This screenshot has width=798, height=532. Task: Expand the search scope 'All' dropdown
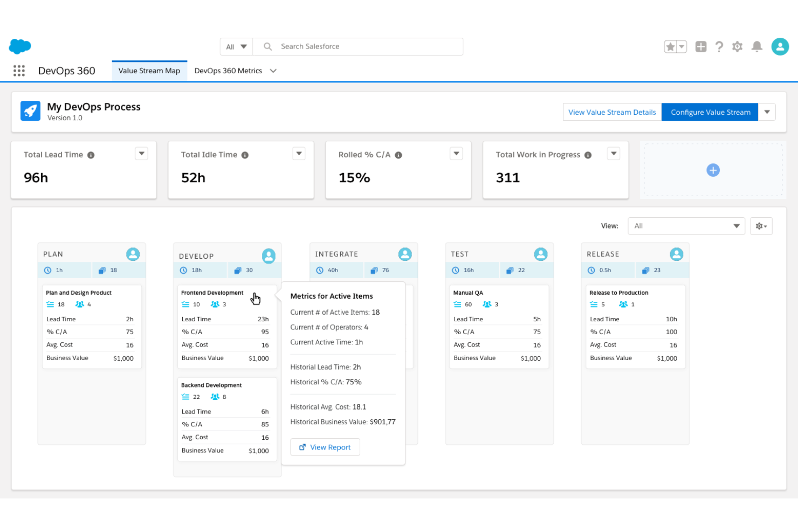click(x=236, y=46)
